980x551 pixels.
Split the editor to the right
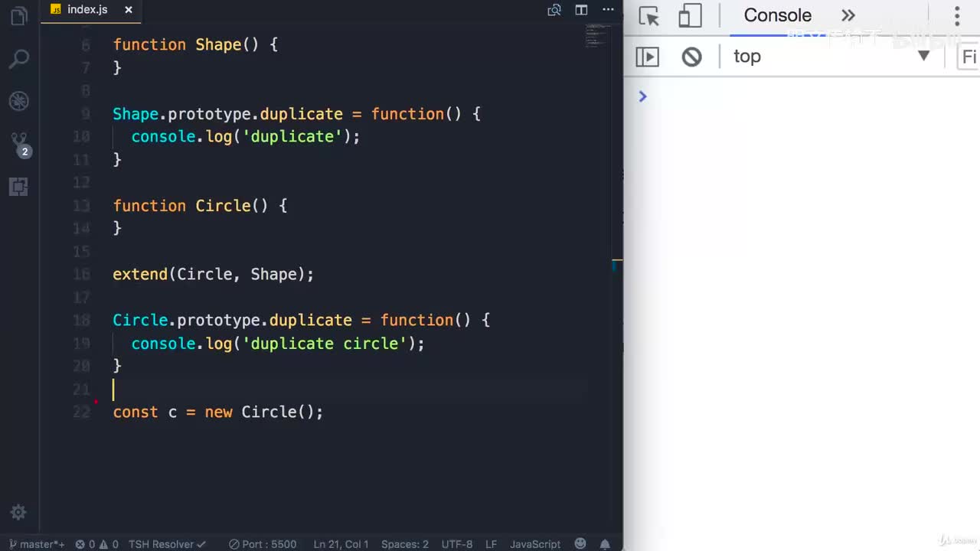coord(582,10)
